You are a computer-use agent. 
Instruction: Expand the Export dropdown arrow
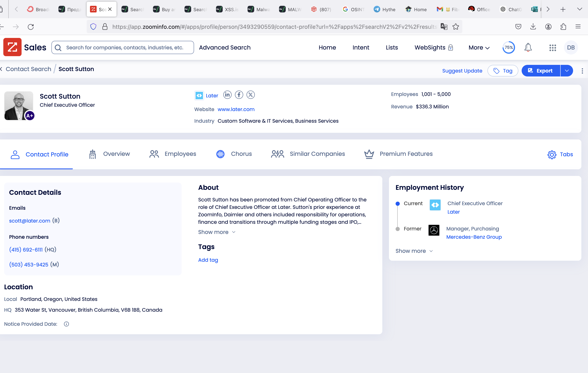point(566,71)
